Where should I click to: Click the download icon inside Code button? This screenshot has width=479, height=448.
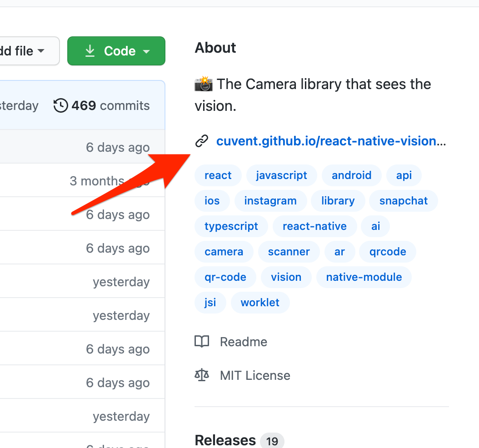[91, 51]
